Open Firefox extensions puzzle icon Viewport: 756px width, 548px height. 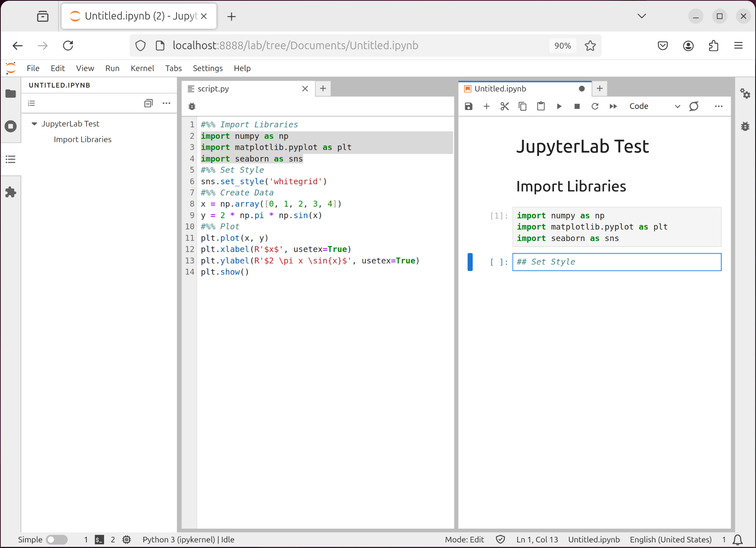pyautogui.click(x=713, y=46)
